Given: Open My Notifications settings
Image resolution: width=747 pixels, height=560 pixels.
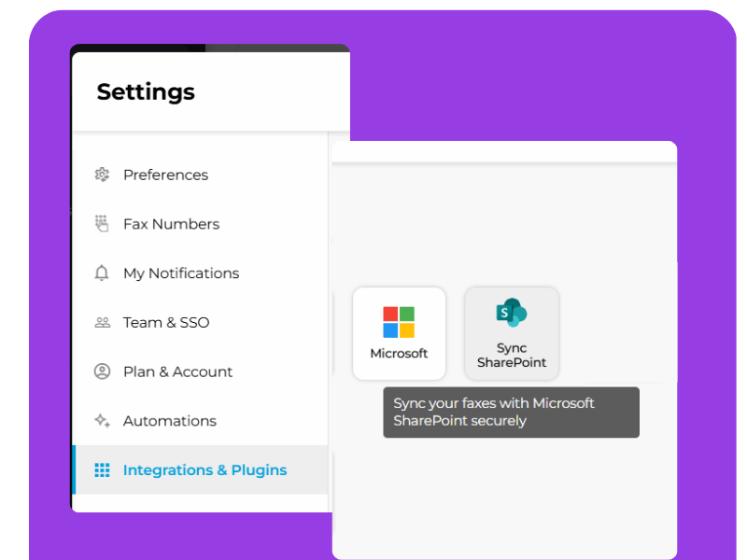Looking at the screenshot, I should [201, 273].
